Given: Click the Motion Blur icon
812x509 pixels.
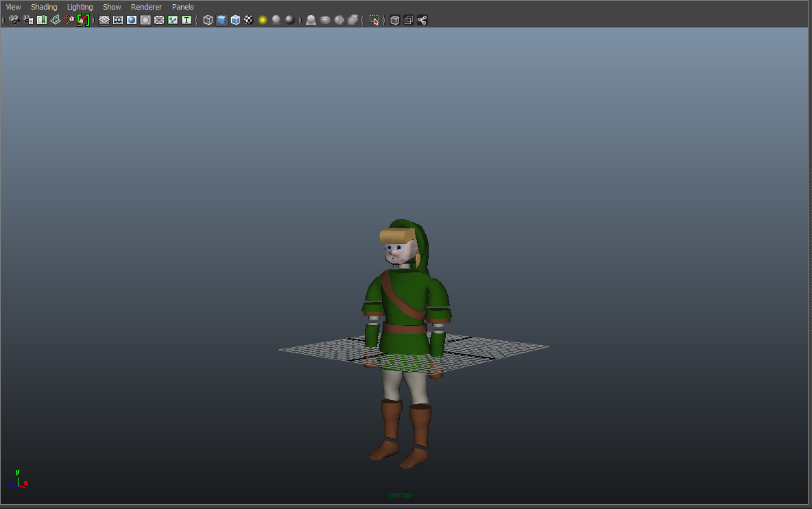Looking at the screenshot, I should pos(325,20).
